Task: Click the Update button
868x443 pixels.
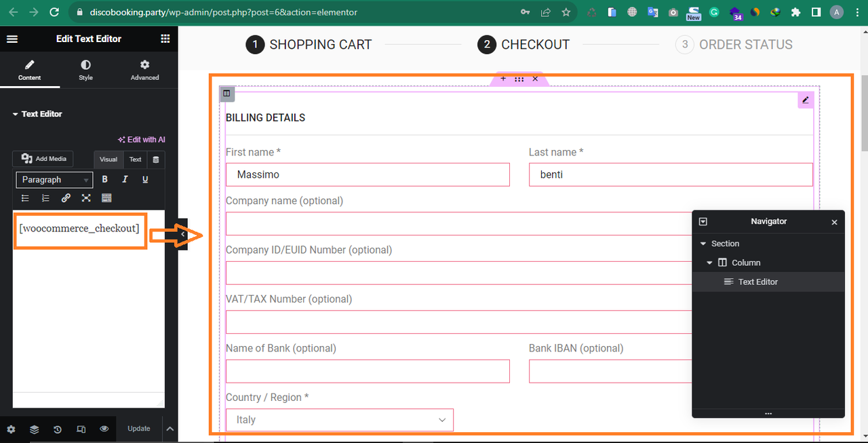Action: click(139, 429)
